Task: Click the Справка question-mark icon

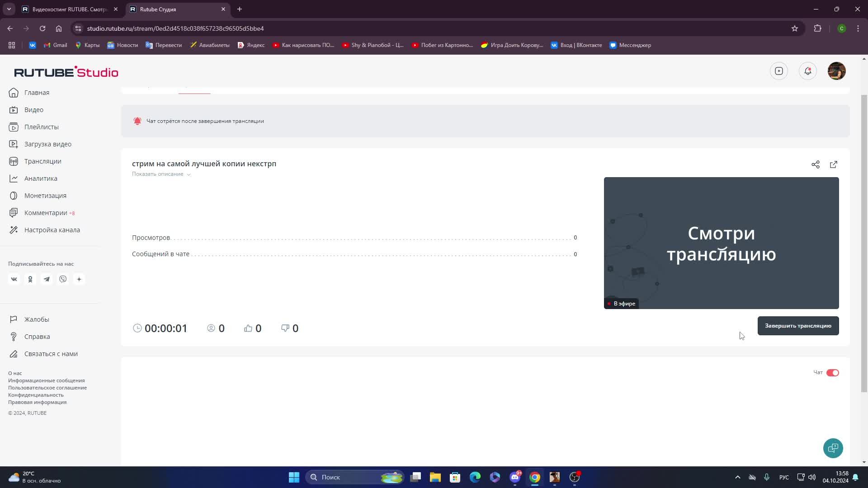Action: tap(14, 337)
